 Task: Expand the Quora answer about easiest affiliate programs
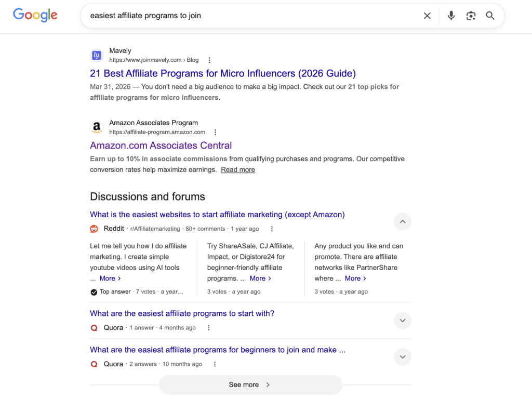(403, 321)
